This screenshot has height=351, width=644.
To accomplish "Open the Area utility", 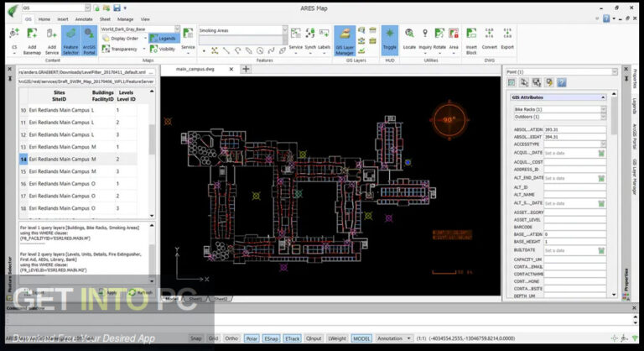I will tap(454, 39).
